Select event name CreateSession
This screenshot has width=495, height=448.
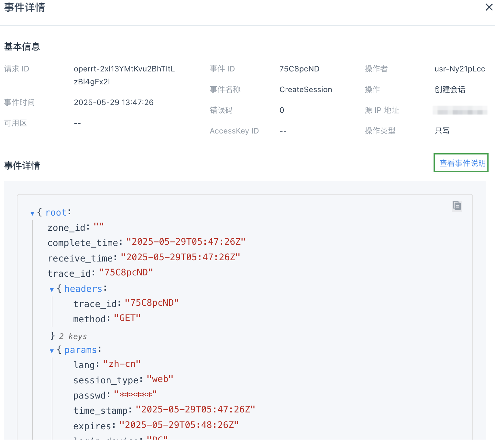click(x=306, y=90)
